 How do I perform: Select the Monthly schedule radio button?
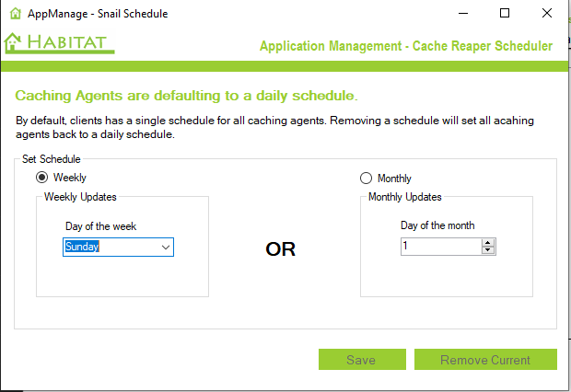click(366, 179)
